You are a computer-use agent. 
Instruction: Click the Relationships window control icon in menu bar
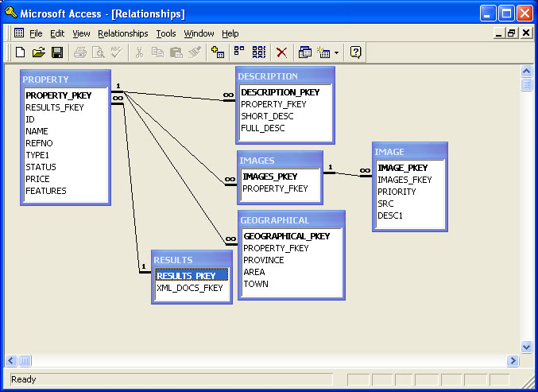[x=19, y=33]
